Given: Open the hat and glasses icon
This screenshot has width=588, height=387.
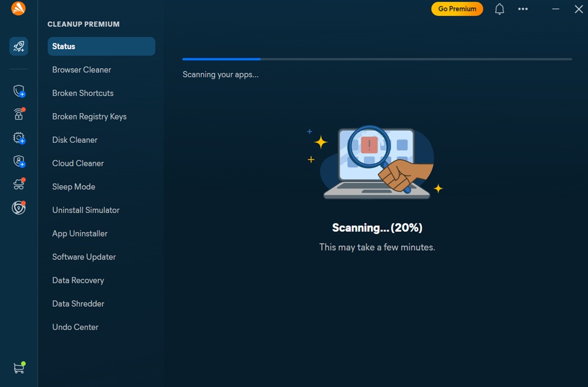Looking at the screenshot, I should (19, 184).
